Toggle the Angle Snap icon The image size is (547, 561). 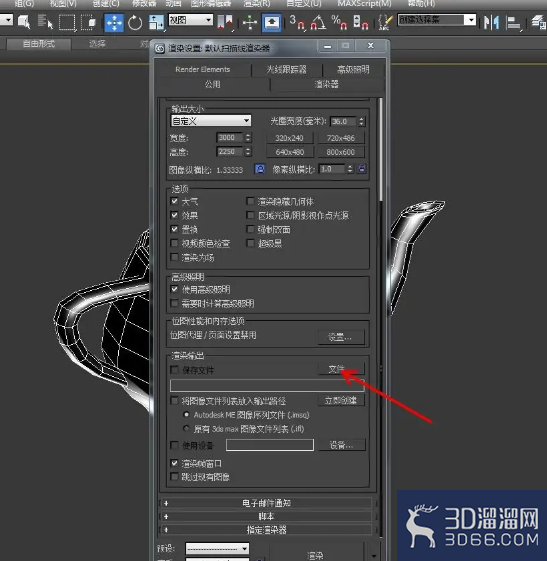coord(318,23)
